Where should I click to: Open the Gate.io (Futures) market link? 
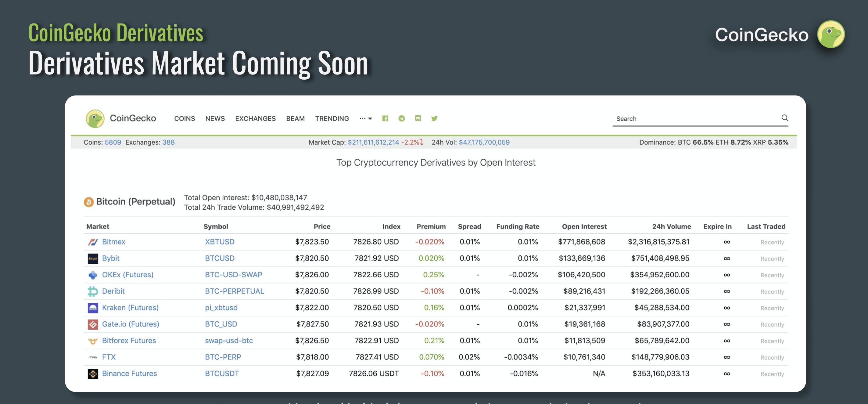click(x=131, y=324)
